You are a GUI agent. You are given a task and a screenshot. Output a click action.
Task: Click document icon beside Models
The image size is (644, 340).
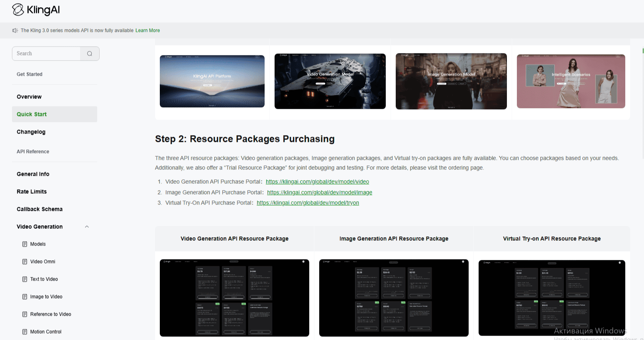point(25,244)
